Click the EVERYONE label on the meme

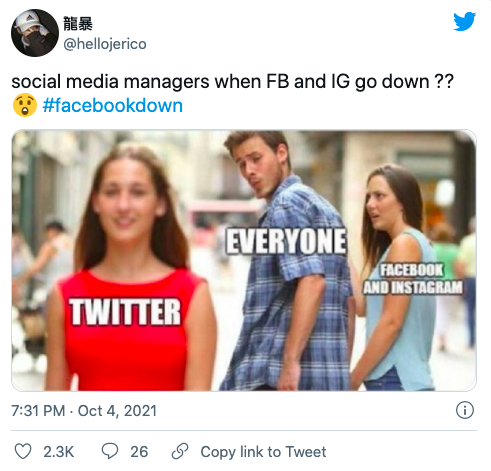pyautogui.click(x=286, y=241)
